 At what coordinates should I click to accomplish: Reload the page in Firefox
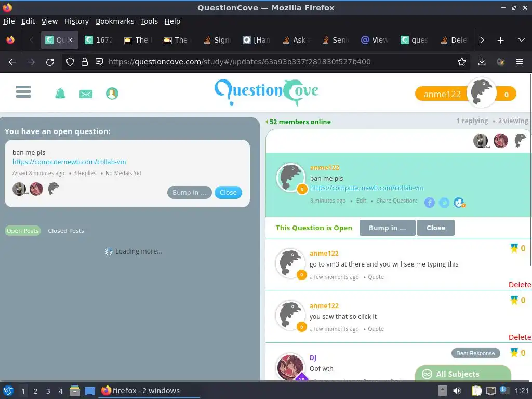click(x=50, y=62)
